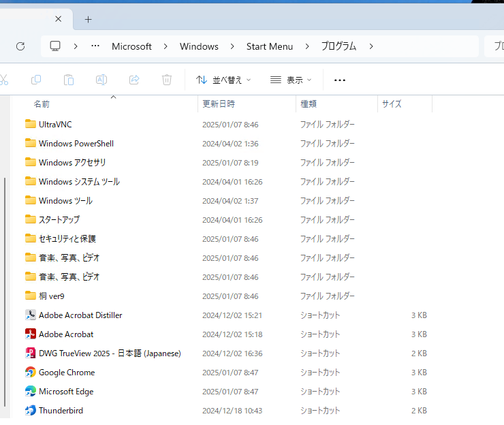Select the セキュリティと保護 folder icon
Screen dimensions: 504x425
pos(31,238)
